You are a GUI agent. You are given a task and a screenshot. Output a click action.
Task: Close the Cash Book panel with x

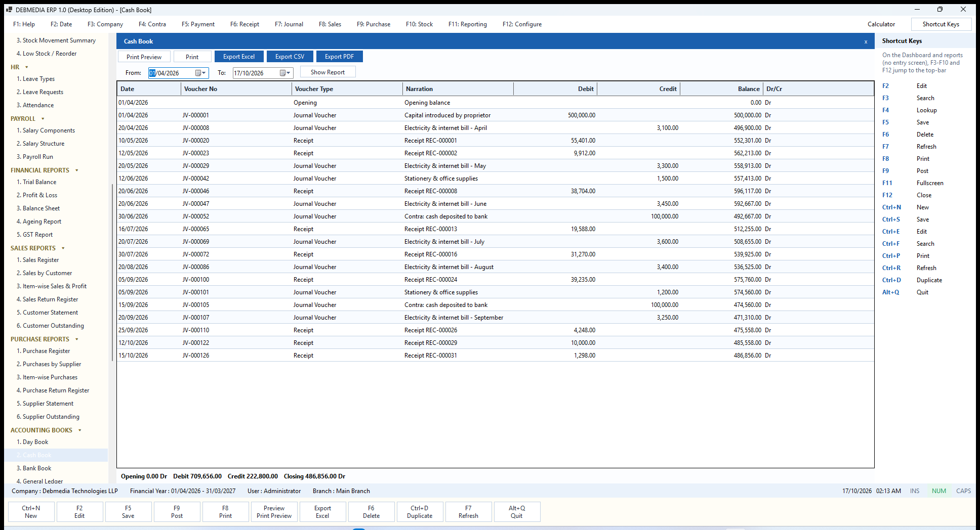(x=866, y=41)
